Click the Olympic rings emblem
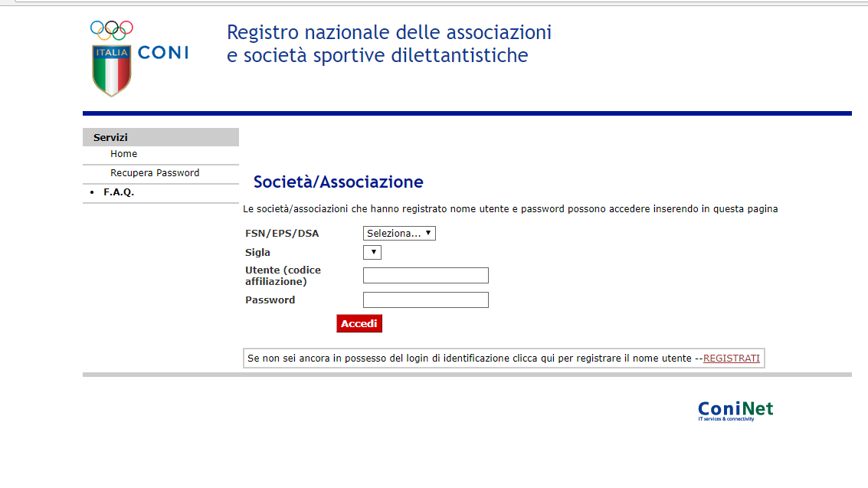 (x=112, y=30)
